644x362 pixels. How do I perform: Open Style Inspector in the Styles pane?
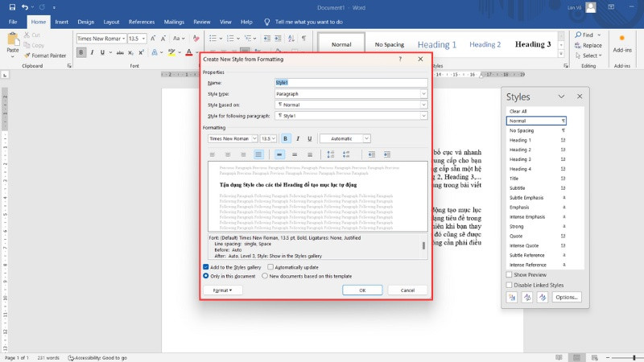(x=527, y=297)
